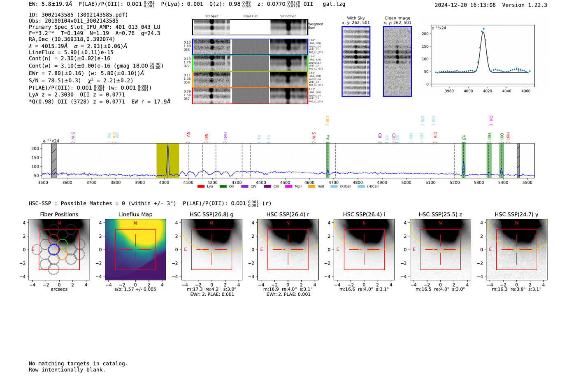Click the orange CIII label above Hγ
Screen dimensions: 576x392
click(x=327, y=120)
